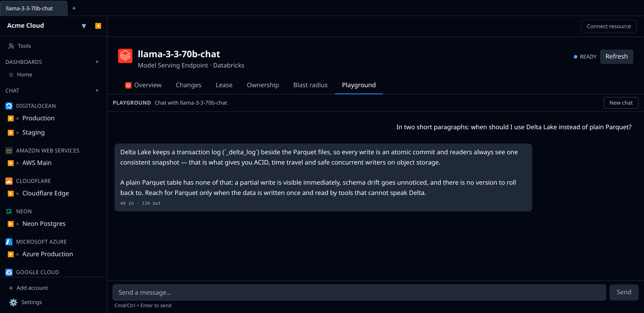Click the Settings gear icon
The width and height of the screenshot is (644, 313).
click(x=13, y=302)
